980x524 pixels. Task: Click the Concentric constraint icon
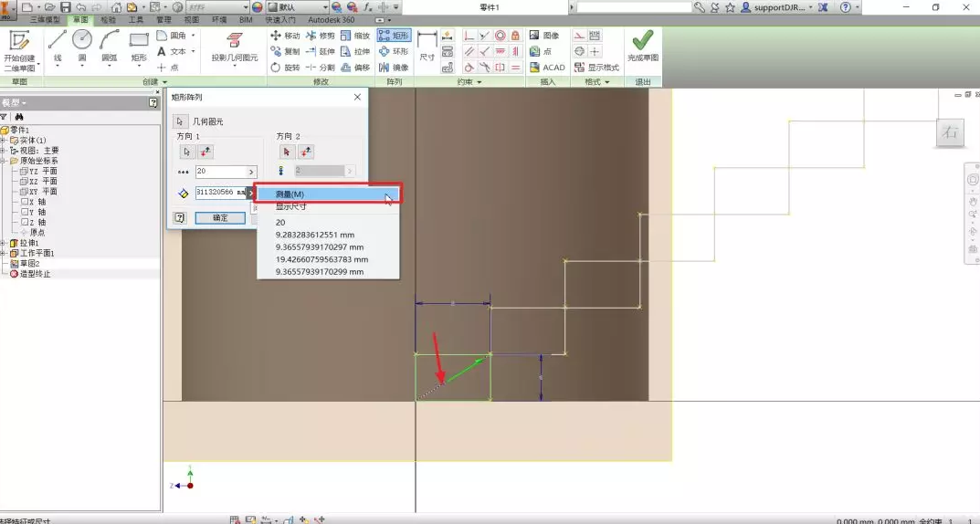pyautogui.click(x=500, y=36)
